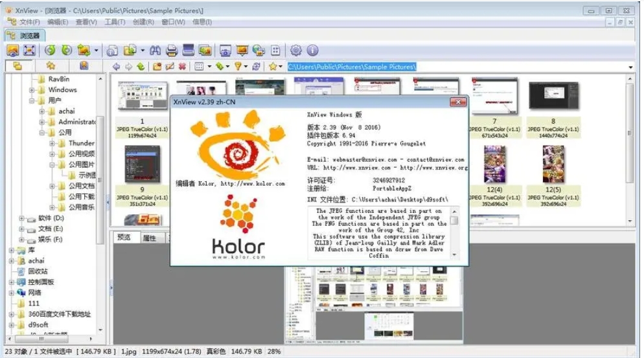This screenshot has height=358, width=644.
Task: Rotate image right with the green clockwise icon
Action: (67, 50)
